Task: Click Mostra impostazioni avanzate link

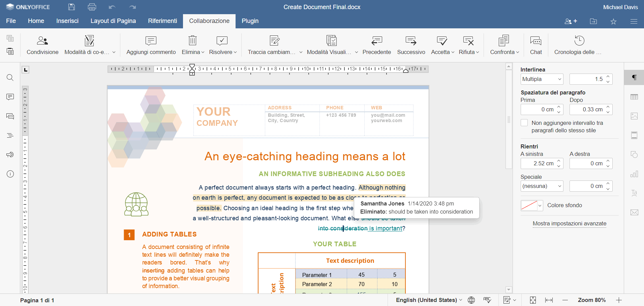Action: coord(570,223)
